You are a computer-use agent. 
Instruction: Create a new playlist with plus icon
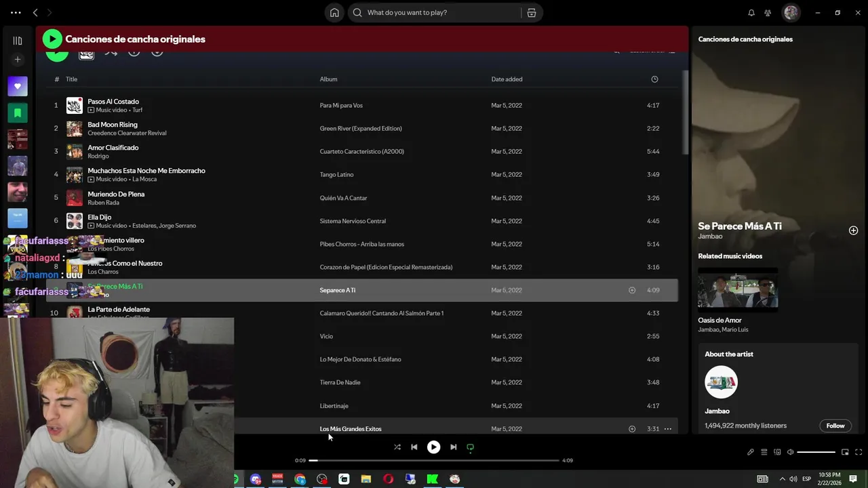(x=18, y=60)
